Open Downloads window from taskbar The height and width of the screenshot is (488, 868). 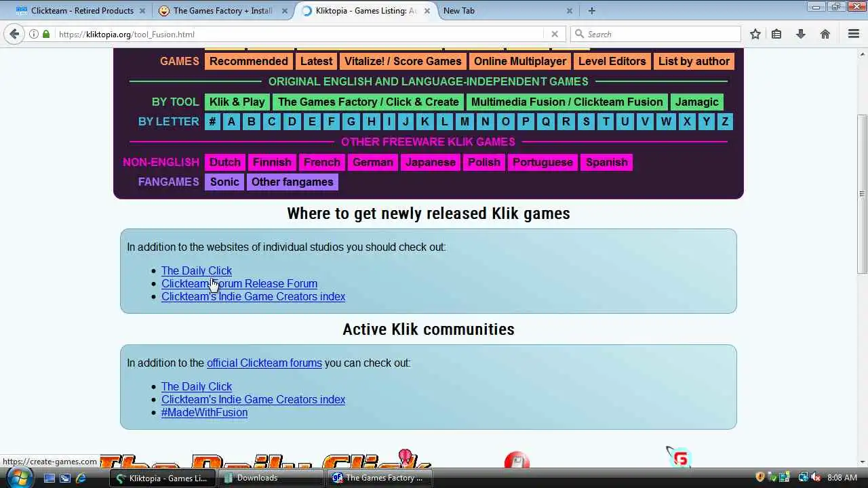(x=271, y=478)
